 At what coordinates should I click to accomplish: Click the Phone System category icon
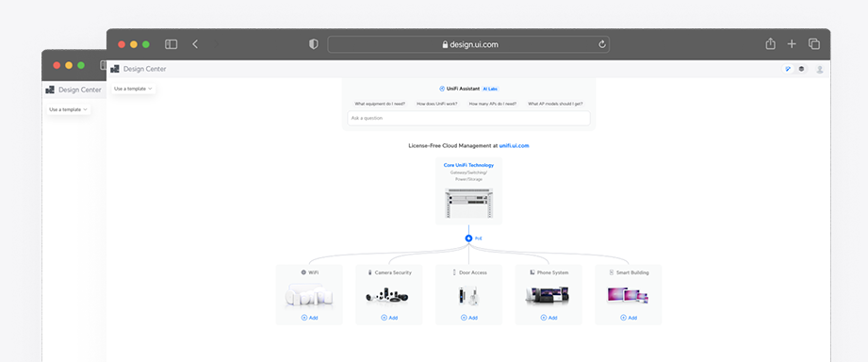[532, 272]
